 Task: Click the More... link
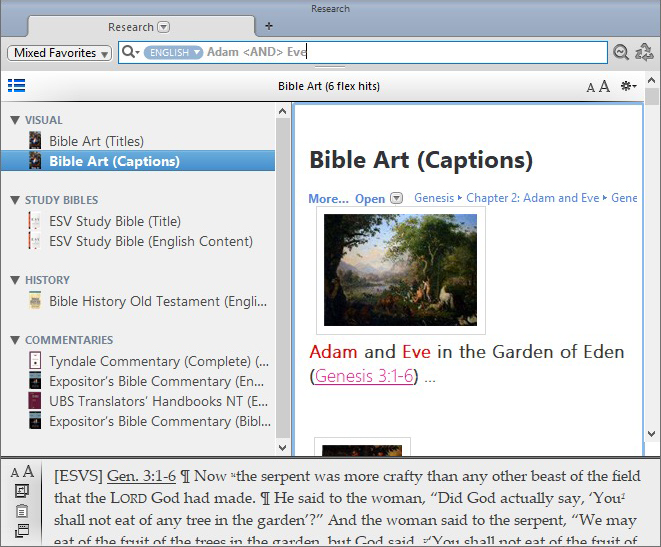tap(328, 198)
